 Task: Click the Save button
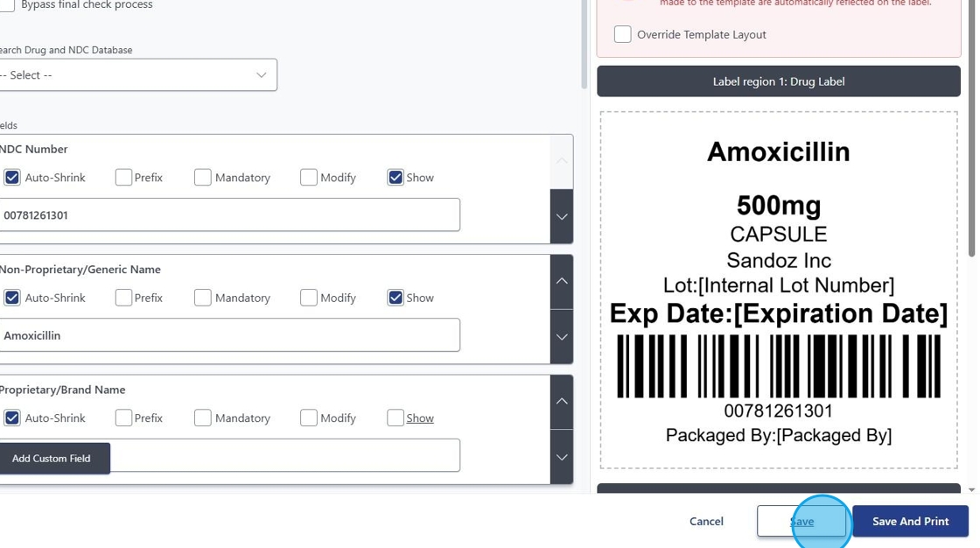801,521
